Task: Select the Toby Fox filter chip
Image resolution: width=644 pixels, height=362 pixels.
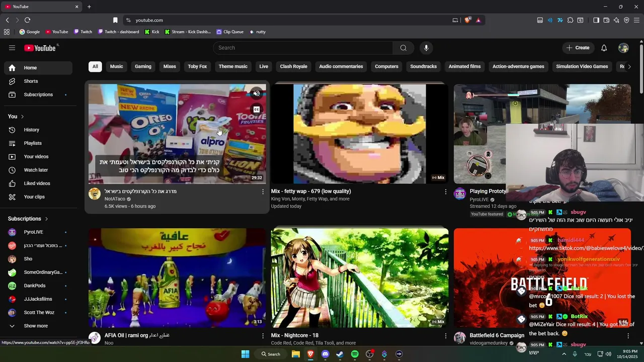Action: click(x=197, y=66)
